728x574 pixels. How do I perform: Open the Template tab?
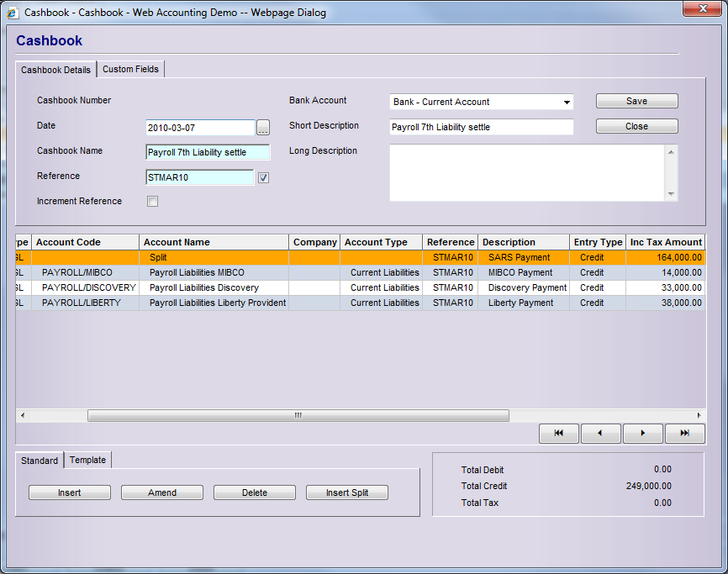87,460
